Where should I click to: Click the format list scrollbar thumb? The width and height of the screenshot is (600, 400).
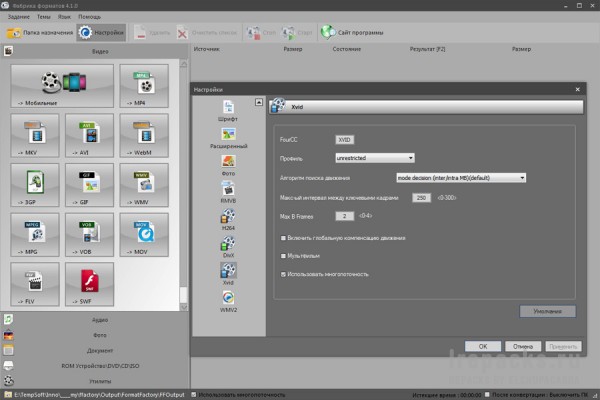click(x=184, y=295)
